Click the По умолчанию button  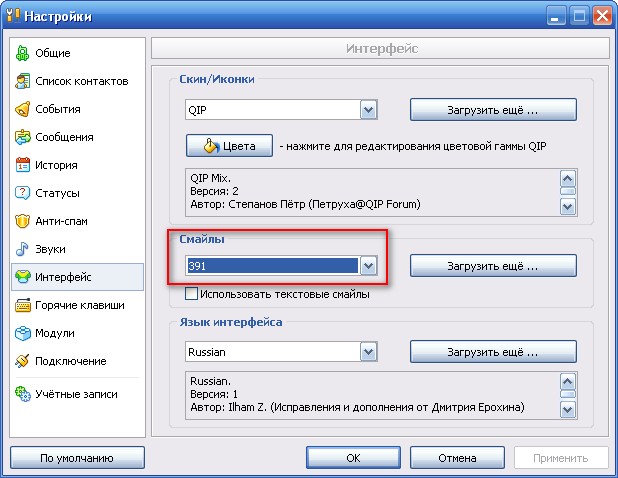pos(77,458)
